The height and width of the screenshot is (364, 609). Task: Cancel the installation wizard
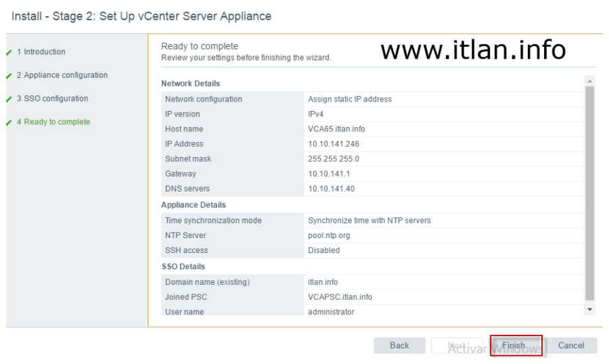click(571, 346)
